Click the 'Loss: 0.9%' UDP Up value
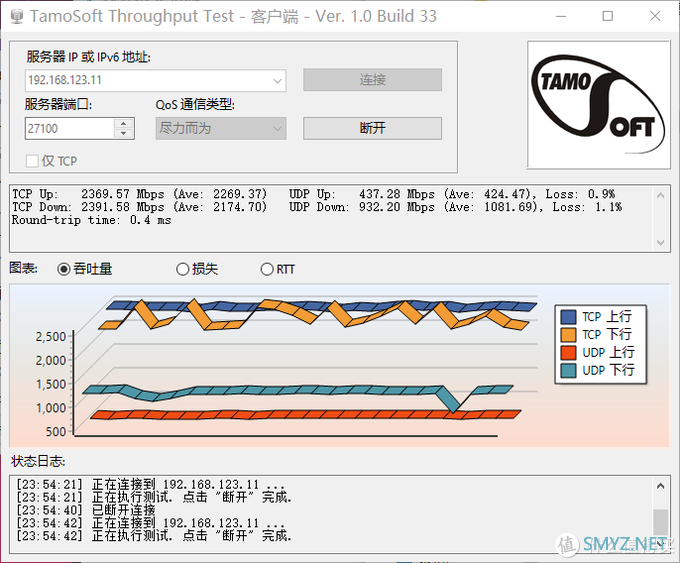 pyautogui.click(x=580, y=194)
